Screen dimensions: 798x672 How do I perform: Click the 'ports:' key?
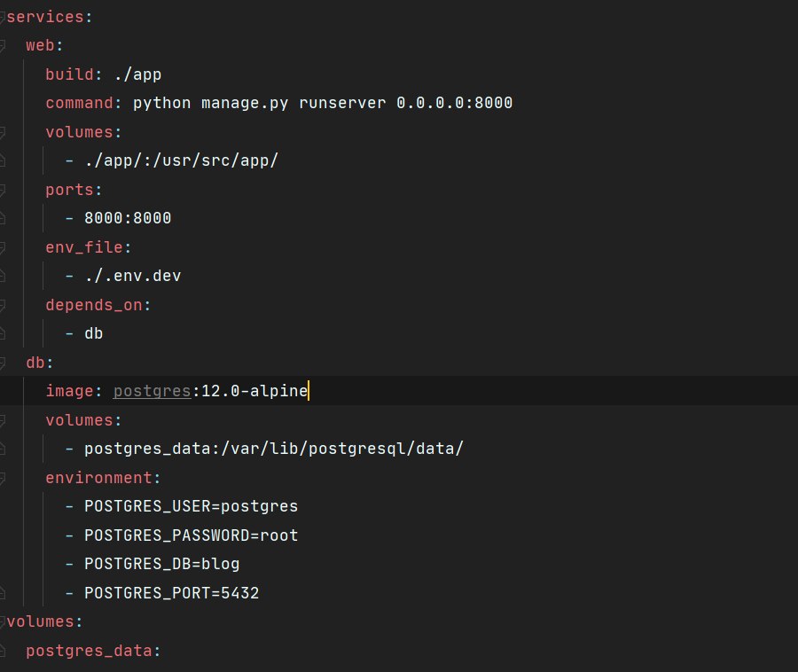point(74,190)
